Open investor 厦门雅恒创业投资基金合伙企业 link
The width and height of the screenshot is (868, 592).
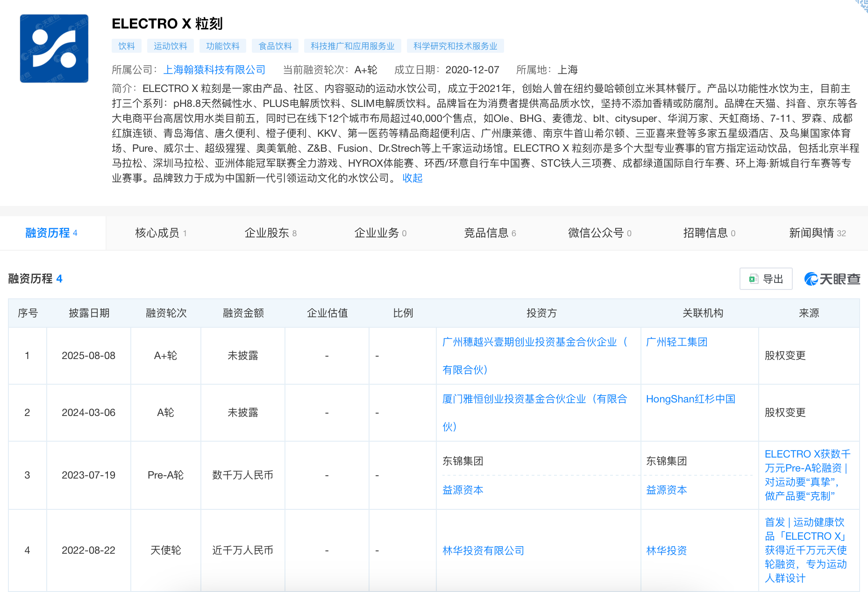click(535, 413)
